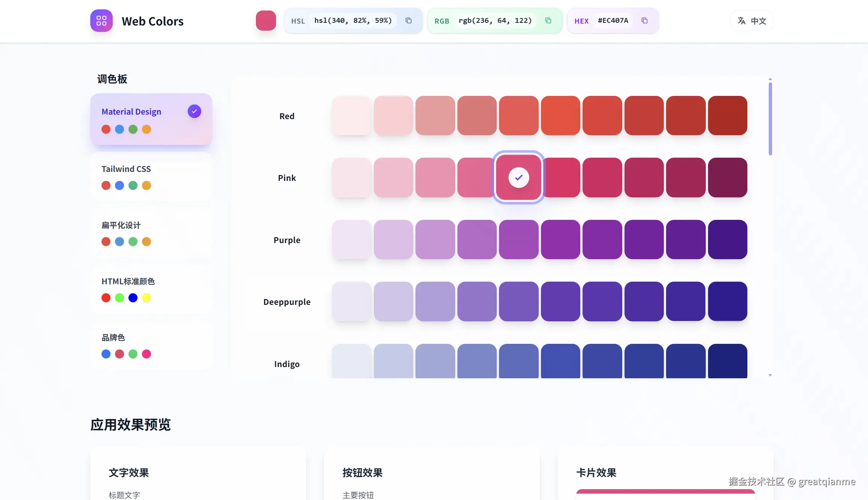Click the Material Design palette title
This screenshot has height=500, width=868.
point(131,111)
